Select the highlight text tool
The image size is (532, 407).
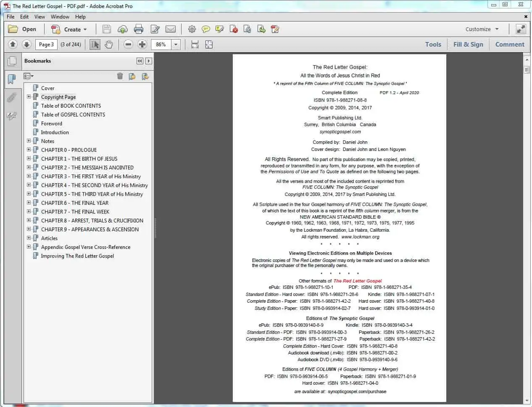point(219,29)
